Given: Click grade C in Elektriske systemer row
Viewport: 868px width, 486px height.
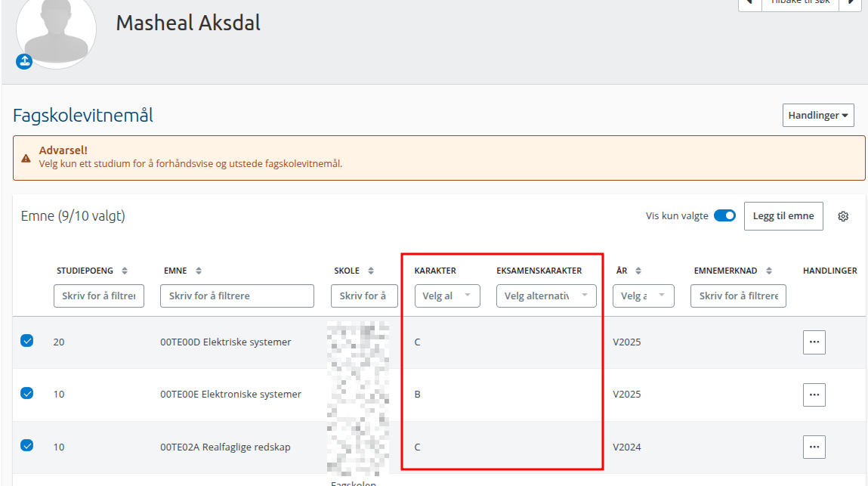Looking at the screenshot, I should pyautogui.click(x=418, y=342).
